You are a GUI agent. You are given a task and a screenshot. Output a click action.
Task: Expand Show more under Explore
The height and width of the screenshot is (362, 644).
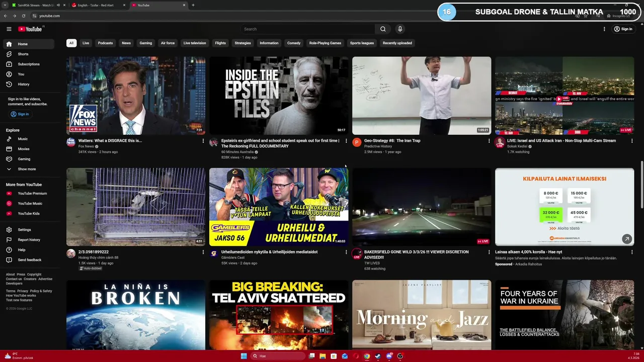click(28, 169)
